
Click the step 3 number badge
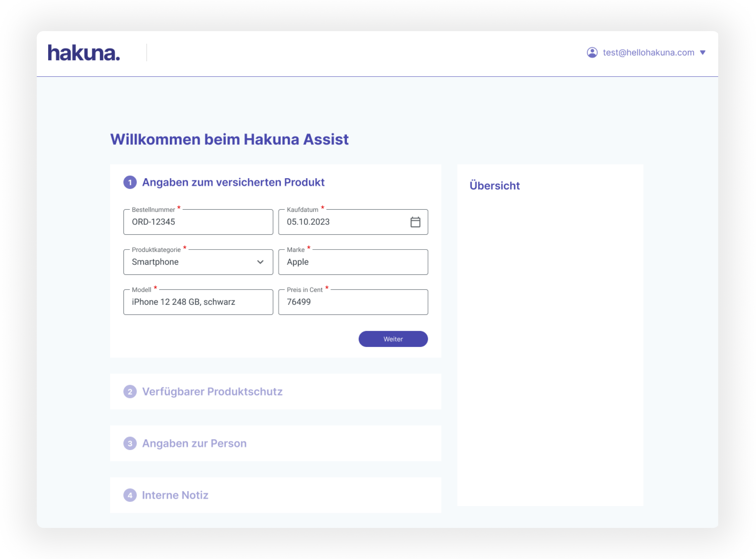[130, 443]
